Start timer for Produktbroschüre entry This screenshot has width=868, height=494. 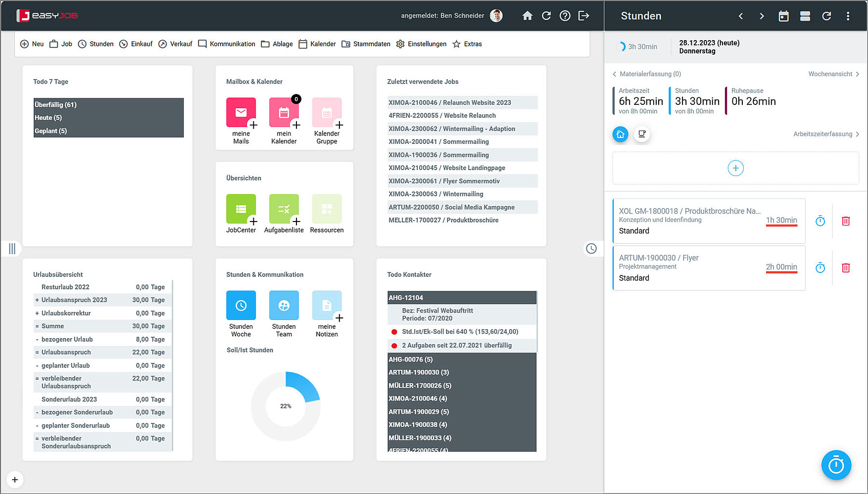(820, 221)
